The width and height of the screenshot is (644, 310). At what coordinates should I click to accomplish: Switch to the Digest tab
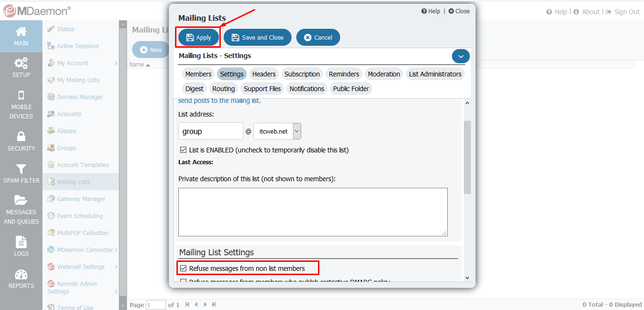coord(194,89)
